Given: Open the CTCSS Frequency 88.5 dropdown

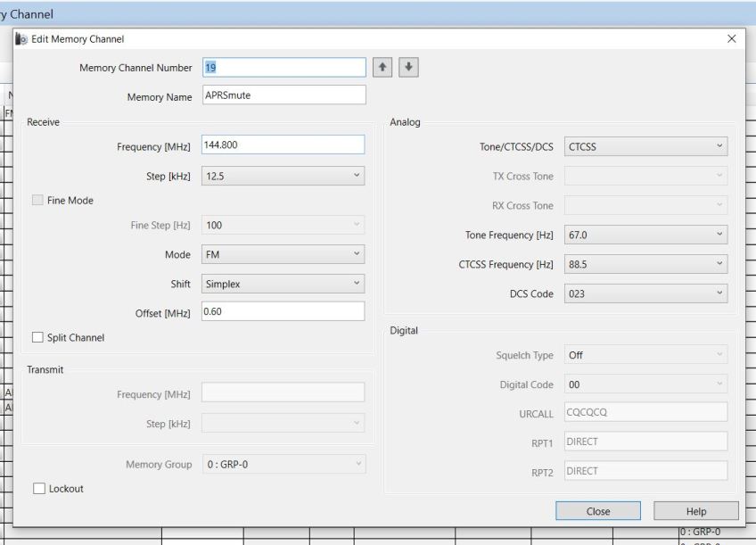Looking at the screenshot, I should [645, 265].
